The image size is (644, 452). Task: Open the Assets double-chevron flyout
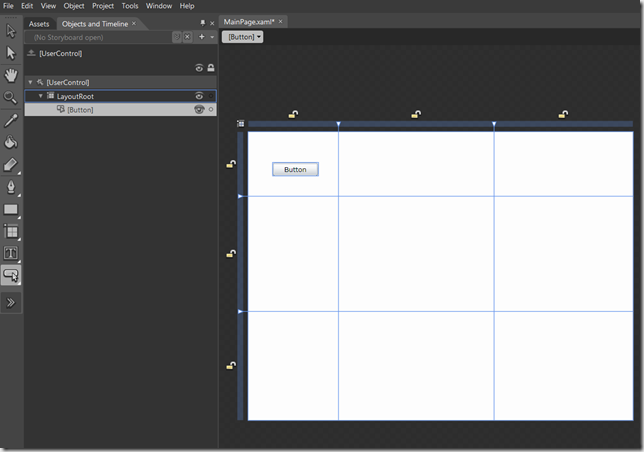point(11,303)
